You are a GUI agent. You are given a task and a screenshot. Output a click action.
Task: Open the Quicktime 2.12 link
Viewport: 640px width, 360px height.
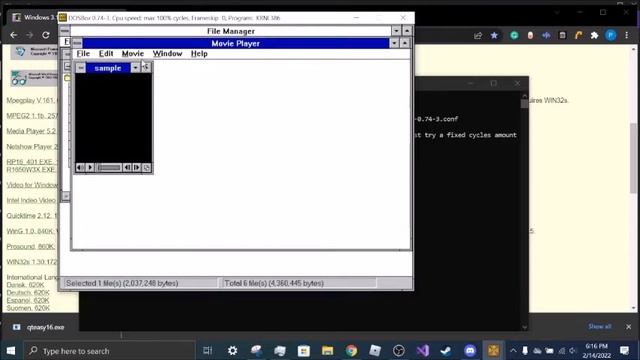coord(32,216)
